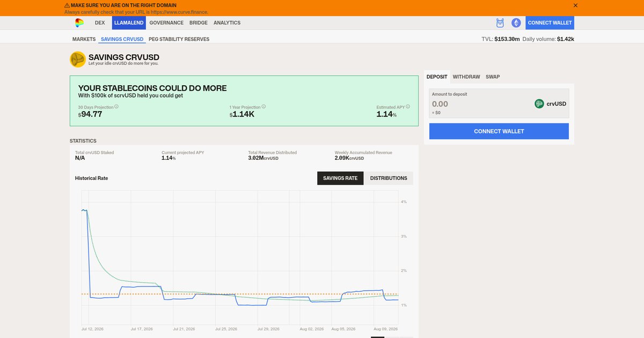The height and width of the screenshot is (338, 644).
Task: Show info for 1 Year Projection
Action: (264, 106)
